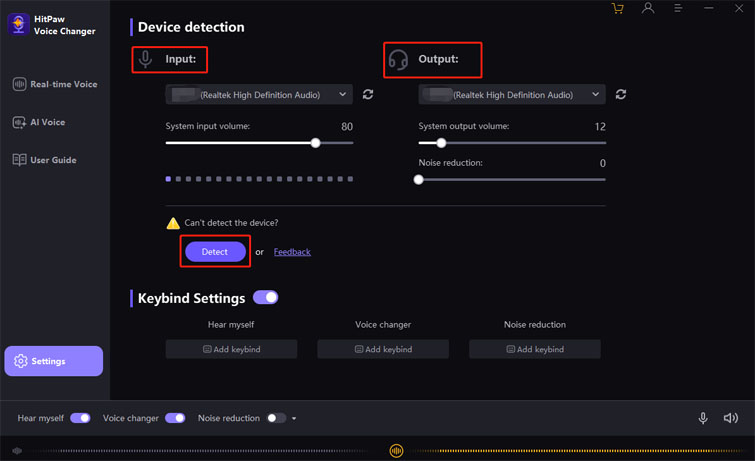Toggle the Voice changer switch
The width and height of the screenshot is (755, 461).
[x=175, y=418]
